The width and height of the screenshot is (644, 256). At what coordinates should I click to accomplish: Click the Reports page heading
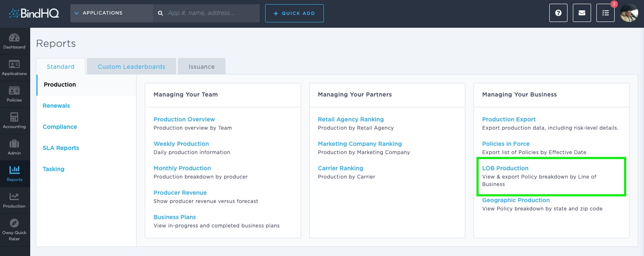56,43
